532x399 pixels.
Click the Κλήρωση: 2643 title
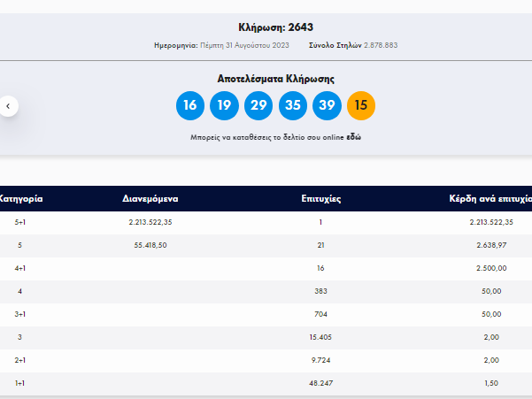coord(275,27)
